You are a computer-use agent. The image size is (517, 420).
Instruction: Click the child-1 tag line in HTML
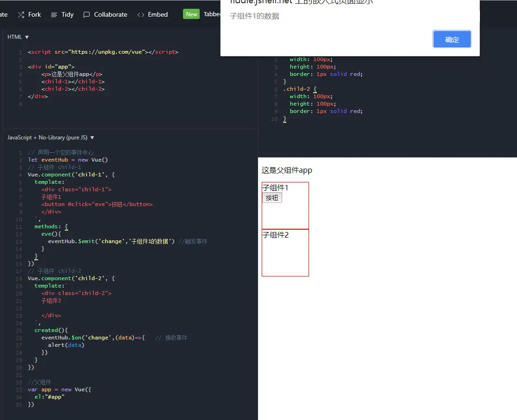pyautogui.click(x=73, y=81)
